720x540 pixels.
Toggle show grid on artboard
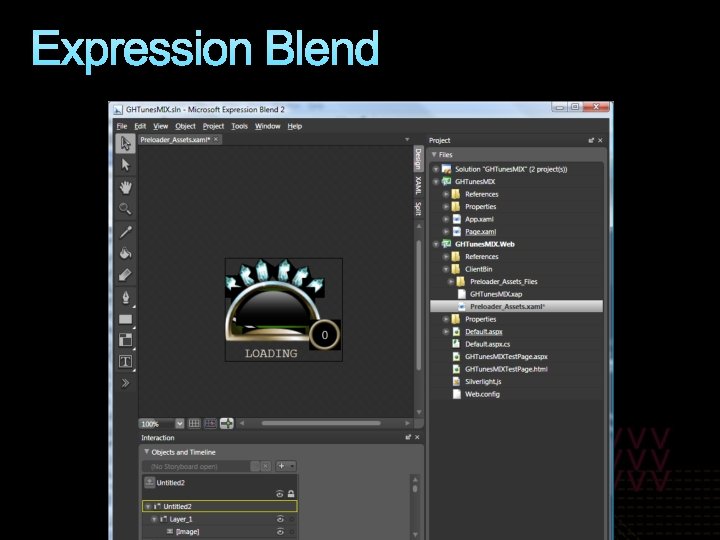[x=194, y=423]
